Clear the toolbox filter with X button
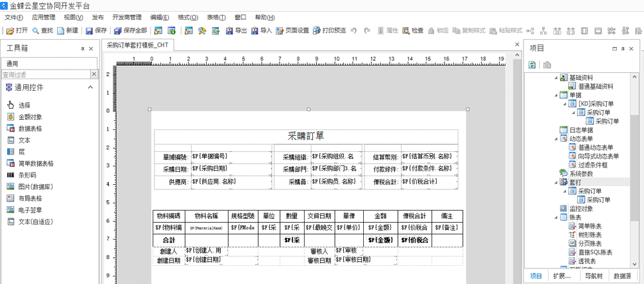This screenshot has height=284, width=644. [94, 74]
